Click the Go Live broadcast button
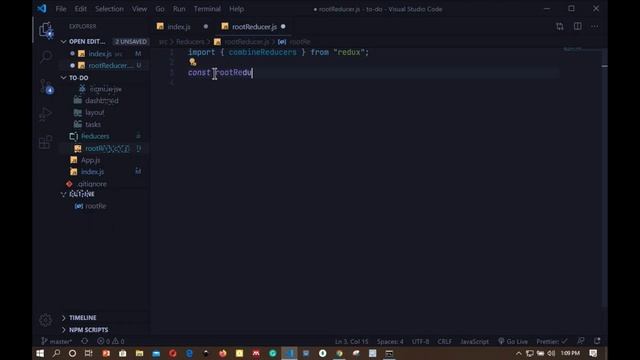Image resolution: width=640 pixels, height=360 pixels. pos(513,341)
